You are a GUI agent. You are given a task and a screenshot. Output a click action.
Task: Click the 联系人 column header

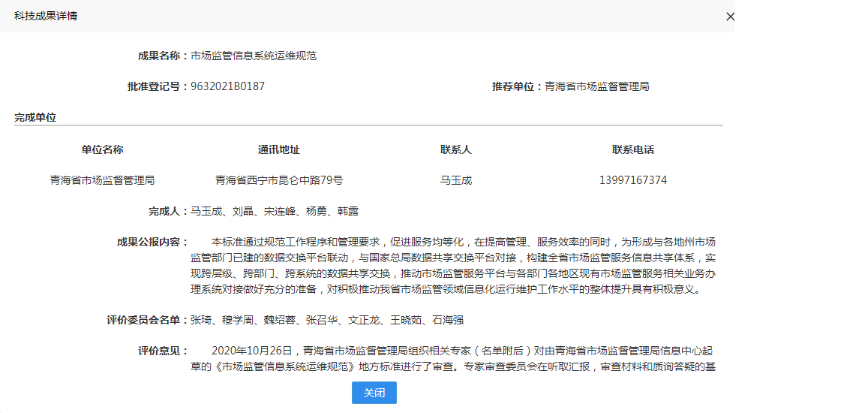(x=455, y=149)
